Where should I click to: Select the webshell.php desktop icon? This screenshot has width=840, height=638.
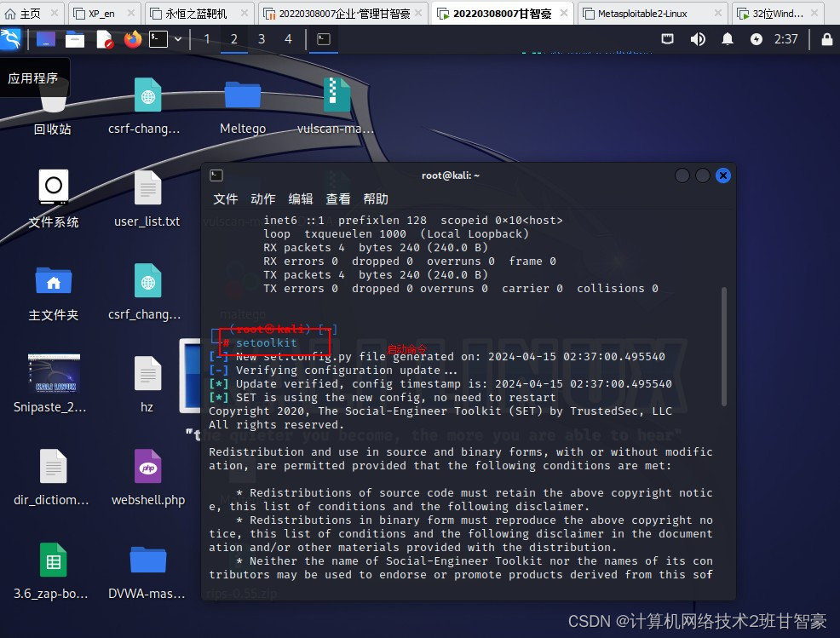click(148, 478)
